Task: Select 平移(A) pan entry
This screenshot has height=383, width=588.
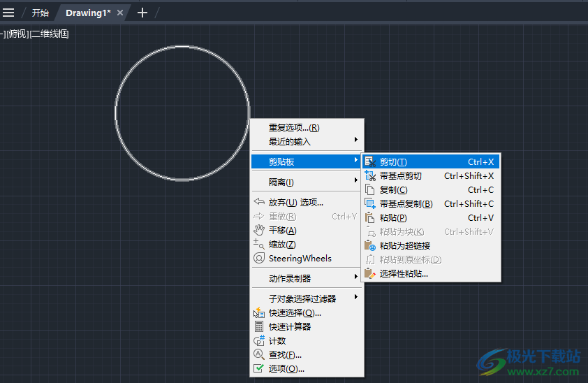Action: coord(307,230)
